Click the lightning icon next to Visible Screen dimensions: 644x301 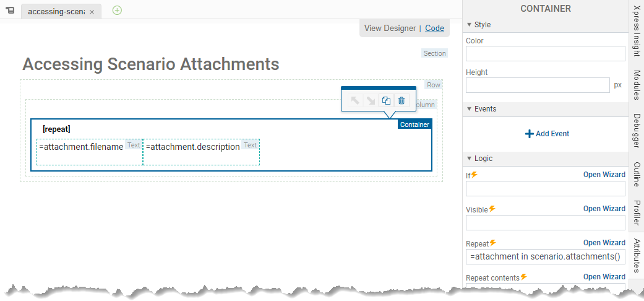(492, 209)
